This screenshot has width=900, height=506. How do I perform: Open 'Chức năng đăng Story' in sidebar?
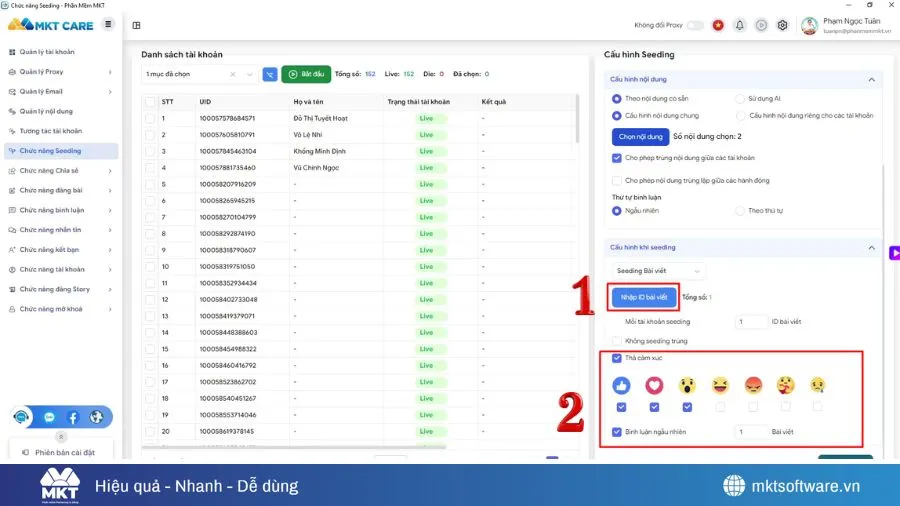click(60, 290)
